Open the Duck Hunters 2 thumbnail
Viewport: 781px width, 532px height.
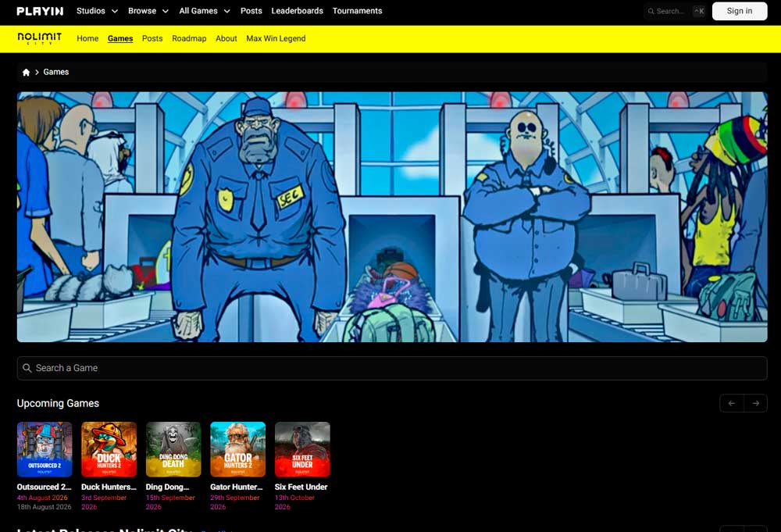pos(109,449)
